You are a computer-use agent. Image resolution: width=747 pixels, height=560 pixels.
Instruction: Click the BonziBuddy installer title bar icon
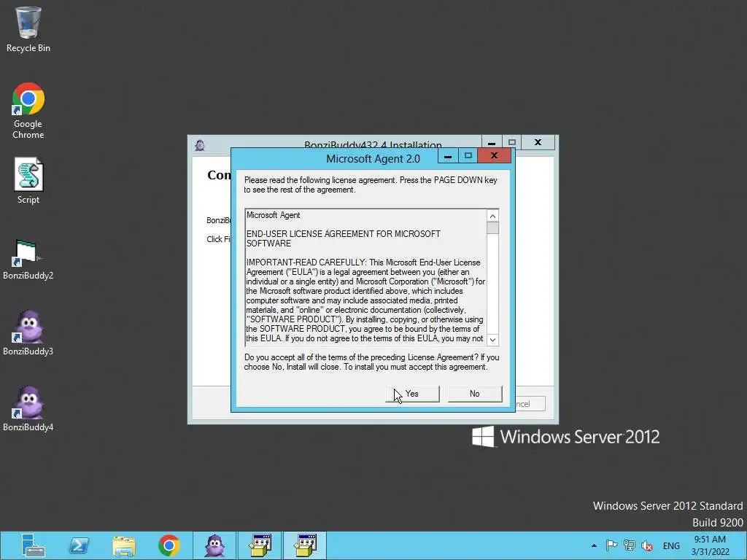click(200, 145)
